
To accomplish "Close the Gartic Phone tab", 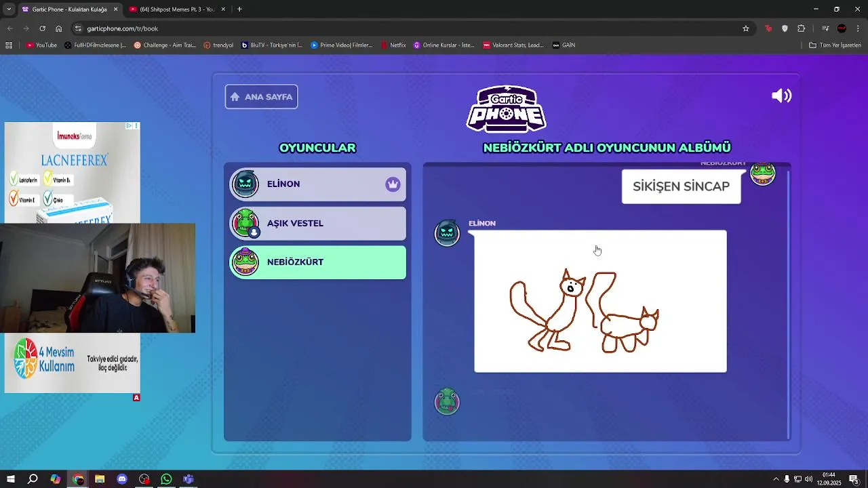I will click(x=115, y=9).
